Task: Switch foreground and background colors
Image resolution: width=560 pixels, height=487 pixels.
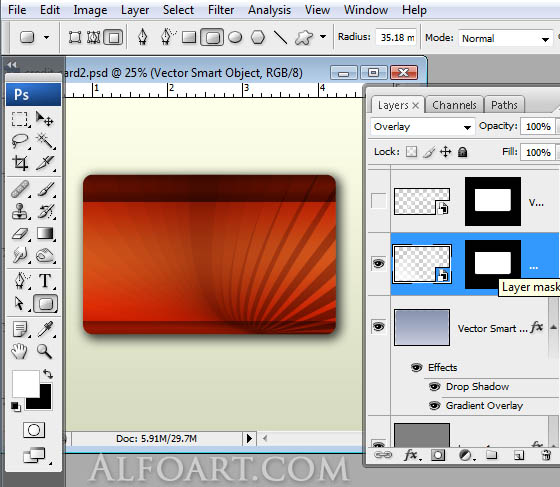Action: coord(48,374)
